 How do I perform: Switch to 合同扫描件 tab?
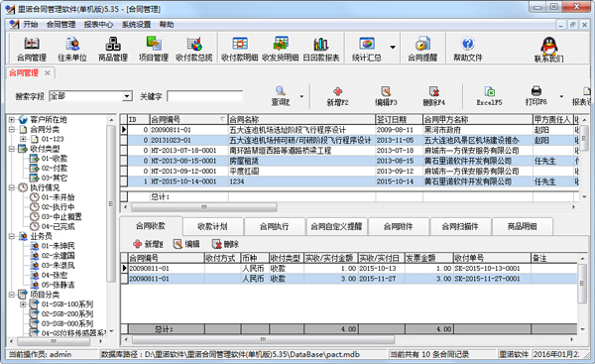click(460, 226)
